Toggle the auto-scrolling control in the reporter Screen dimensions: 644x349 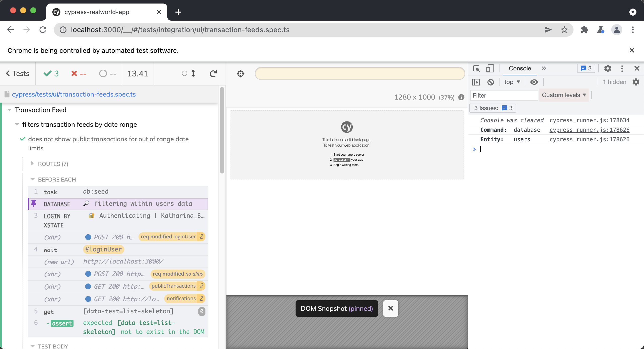click(x=189, y=73)
